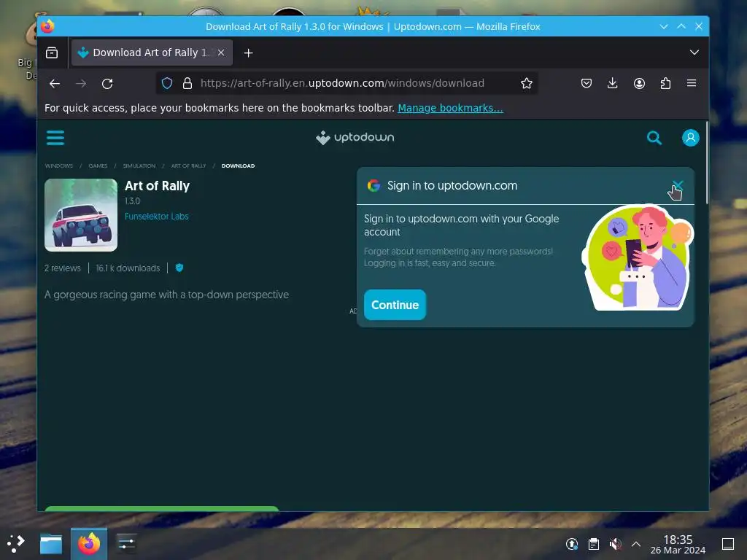Go to the GAMES breadcrumb
Viewport: 747px width, 560px height.
point(98,166)
